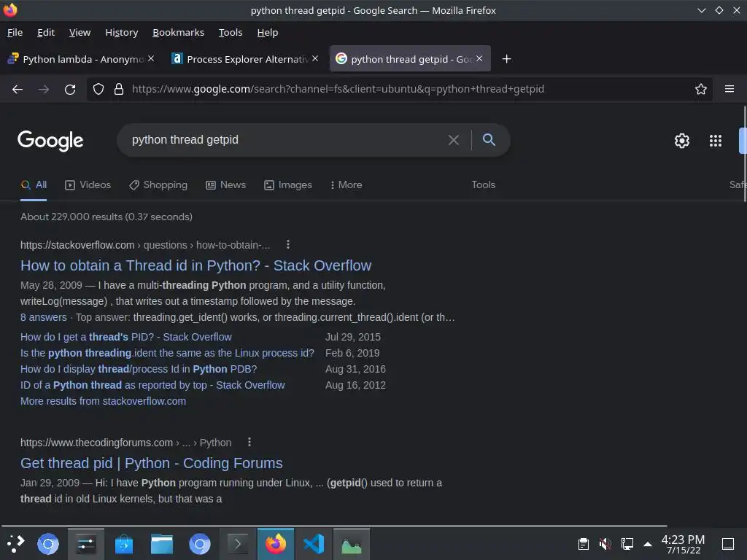Open Konsole terminal from taskbar

[238, 544]
